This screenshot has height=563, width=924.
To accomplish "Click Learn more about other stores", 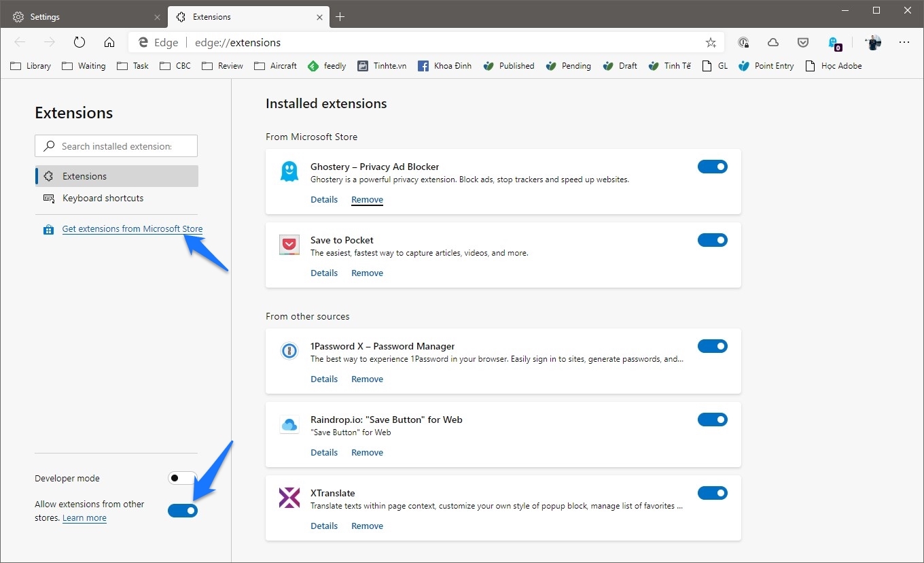I will 84,518.
